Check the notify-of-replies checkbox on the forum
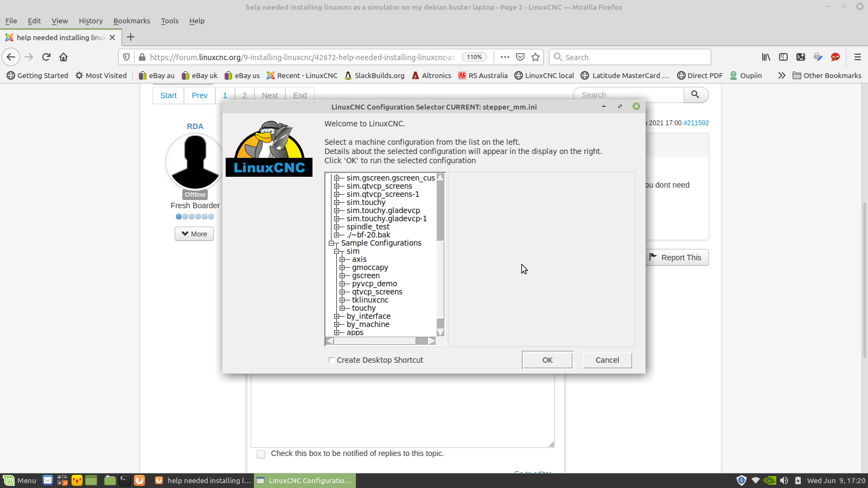 pos(261,454)
